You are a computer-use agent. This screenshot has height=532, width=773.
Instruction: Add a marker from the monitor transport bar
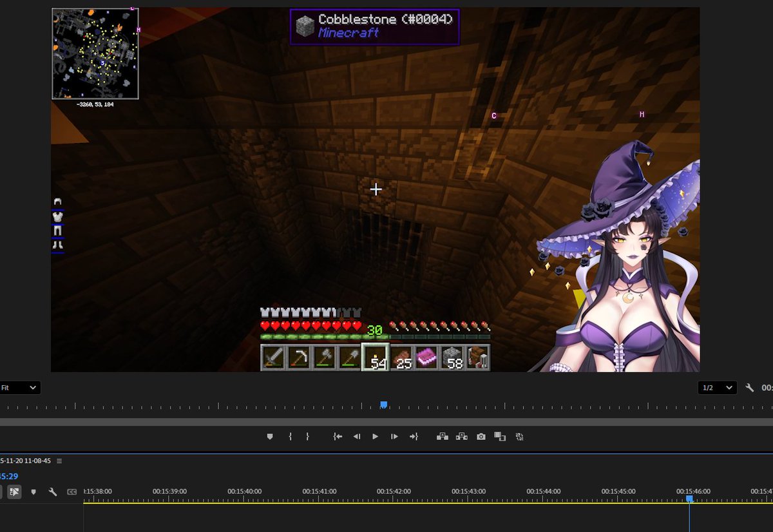tap(270, 437)
